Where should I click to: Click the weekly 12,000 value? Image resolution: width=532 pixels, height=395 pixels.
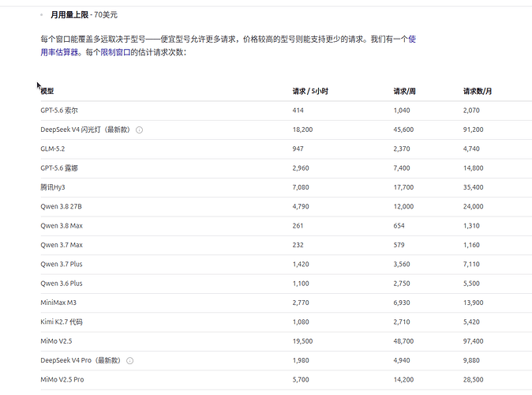click(403, 206)
